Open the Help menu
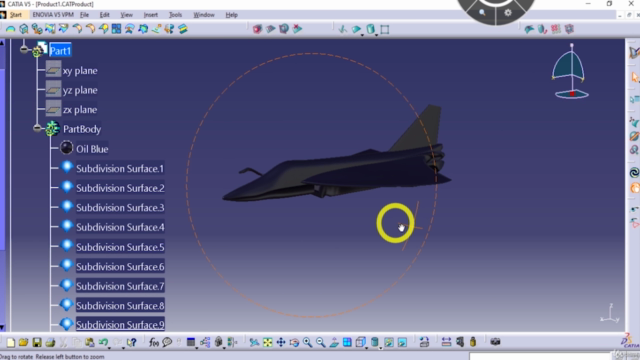The height and width of the screenshot is (360, 640). click(x=231, y=15)
